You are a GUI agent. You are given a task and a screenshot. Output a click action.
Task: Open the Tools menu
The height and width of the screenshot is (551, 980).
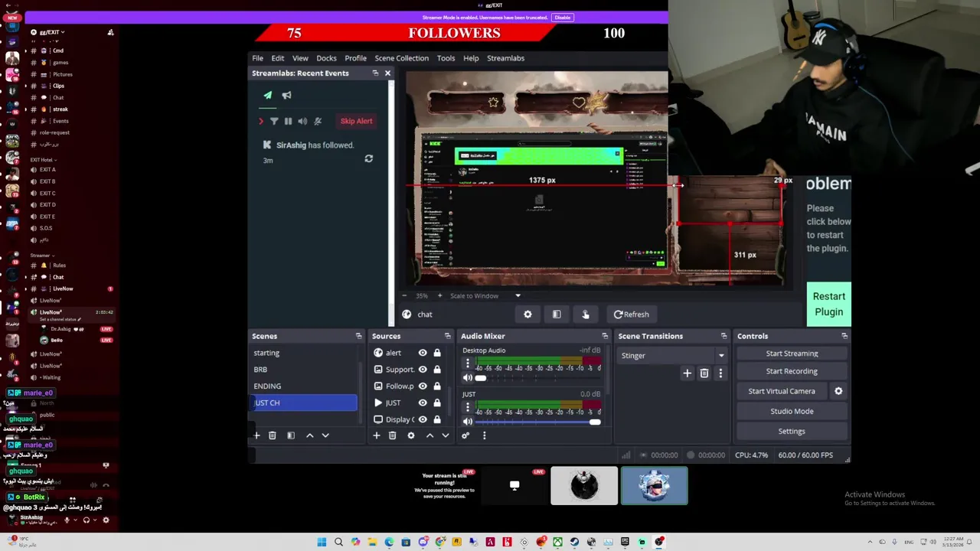point(446,58)
